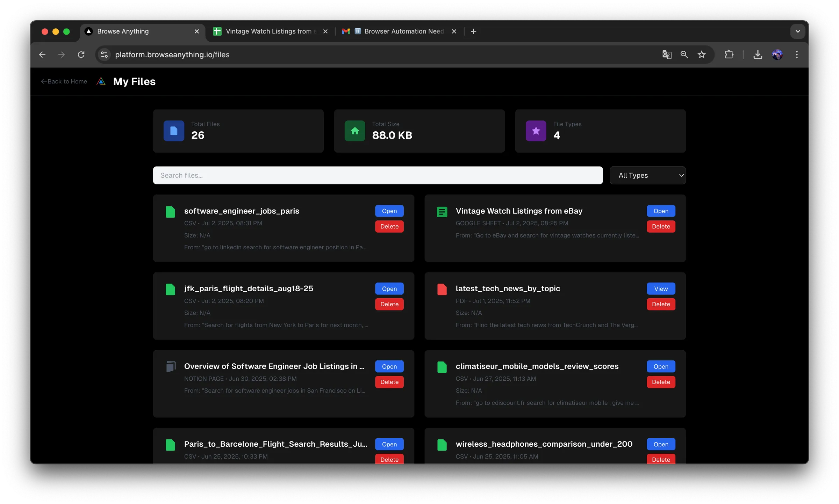Open the software_engineer_jobs_paris file

389,211
